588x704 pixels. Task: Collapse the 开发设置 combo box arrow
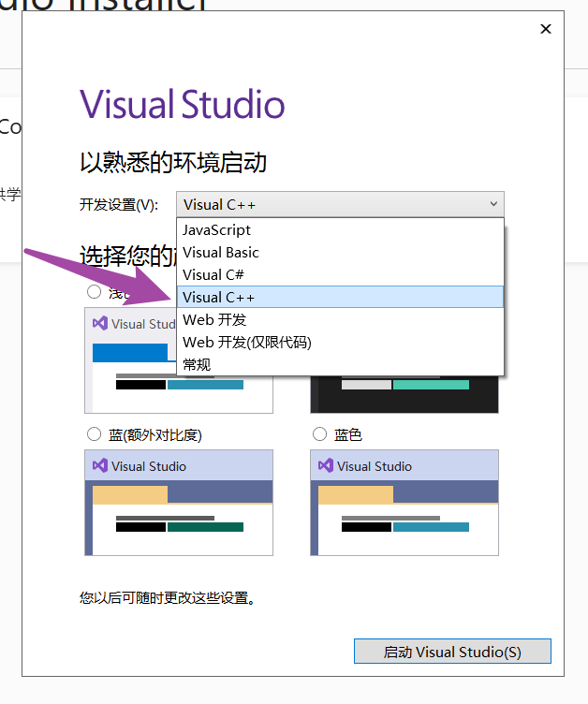(x=493, y=204)
